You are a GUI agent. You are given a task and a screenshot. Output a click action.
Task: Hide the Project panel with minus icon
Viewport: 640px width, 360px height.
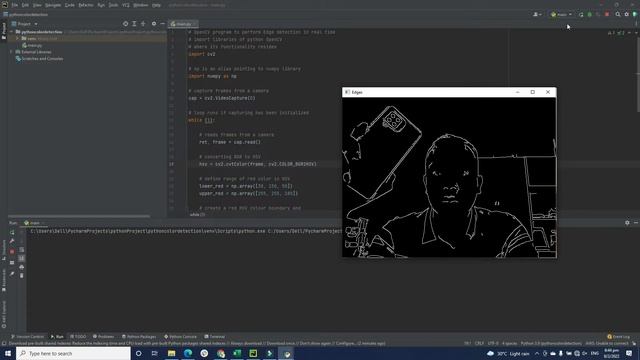click(x=162, y=24)
